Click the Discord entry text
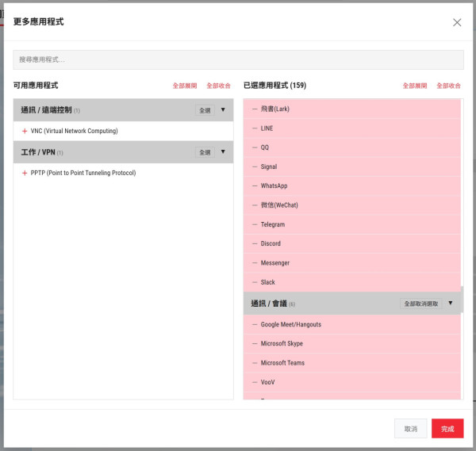476x451 pixels. [271, 243]
